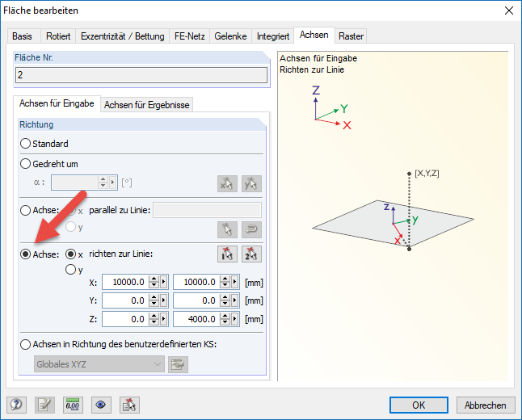Choose y axis for richten zur Linie
This screenshot has width=522, height=420.
pyautogui.click(x=70, y=269)
